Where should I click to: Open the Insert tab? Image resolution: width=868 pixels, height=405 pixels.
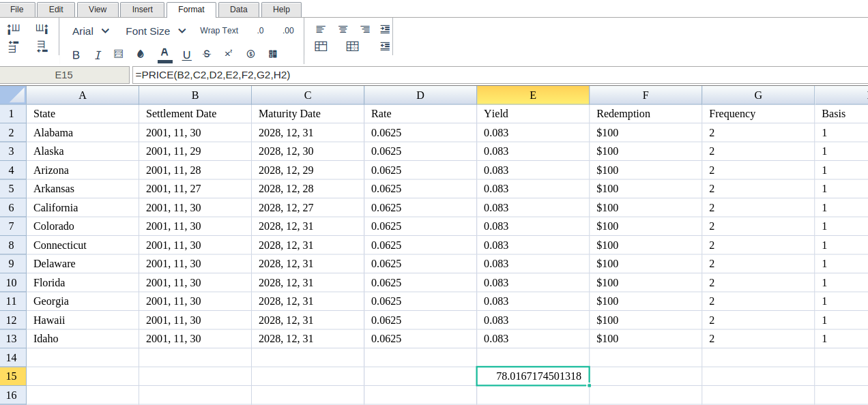(x=142, y=10)
